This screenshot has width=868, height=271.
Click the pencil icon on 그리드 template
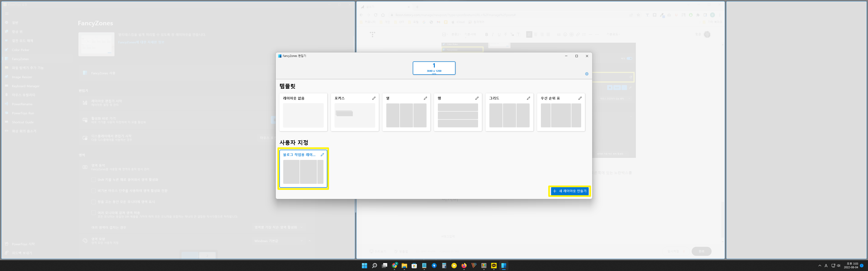pyautogui.click(x=528, y=98)
